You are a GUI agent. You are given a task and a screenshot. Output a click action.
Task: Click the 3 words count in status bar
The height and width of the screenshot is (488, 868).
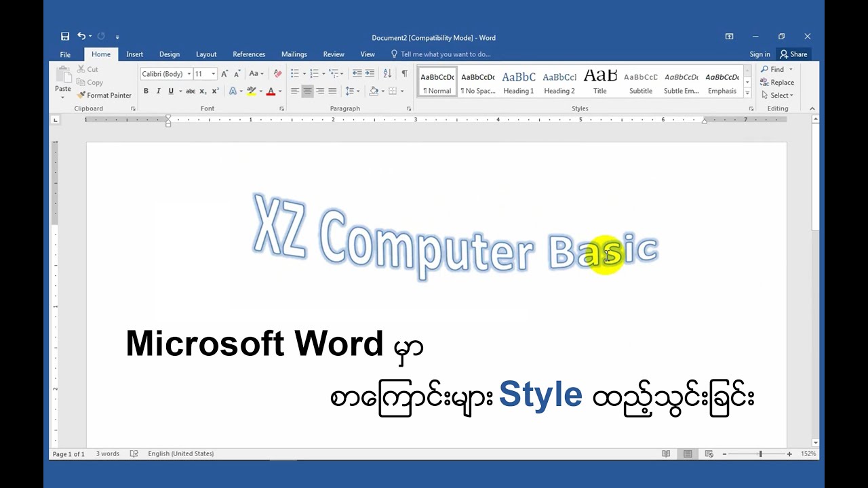[x=107, y=454]
